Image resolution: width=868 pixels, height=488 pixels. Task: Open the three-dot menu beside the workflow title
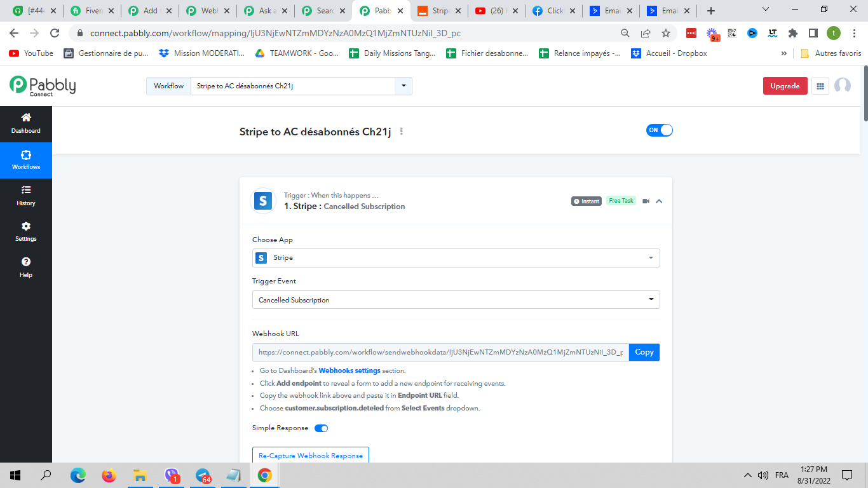pos(402,132)
